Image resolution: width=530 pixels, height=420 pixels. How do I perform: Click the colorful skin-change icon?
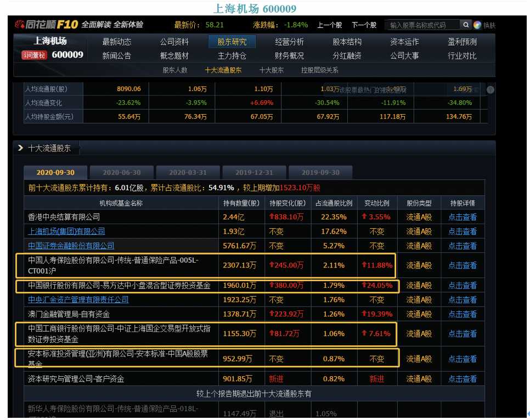pyautogui.click(x=477, y=25)
